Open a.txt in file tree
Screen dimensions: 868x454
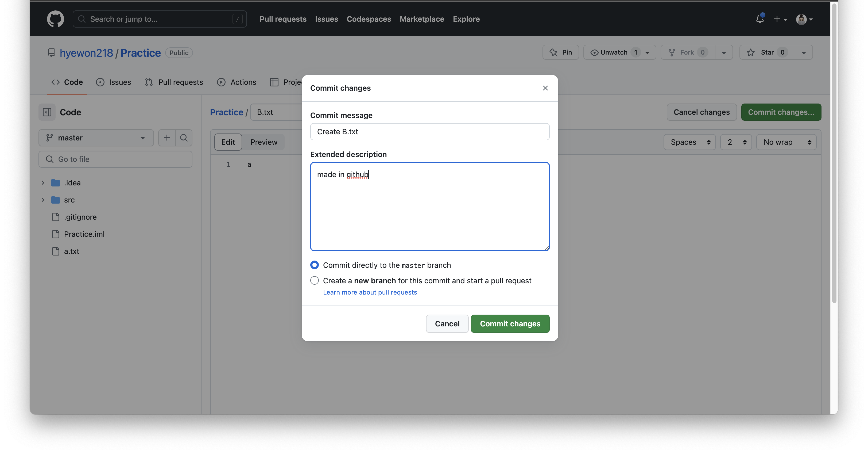click(x=71, y=251)
